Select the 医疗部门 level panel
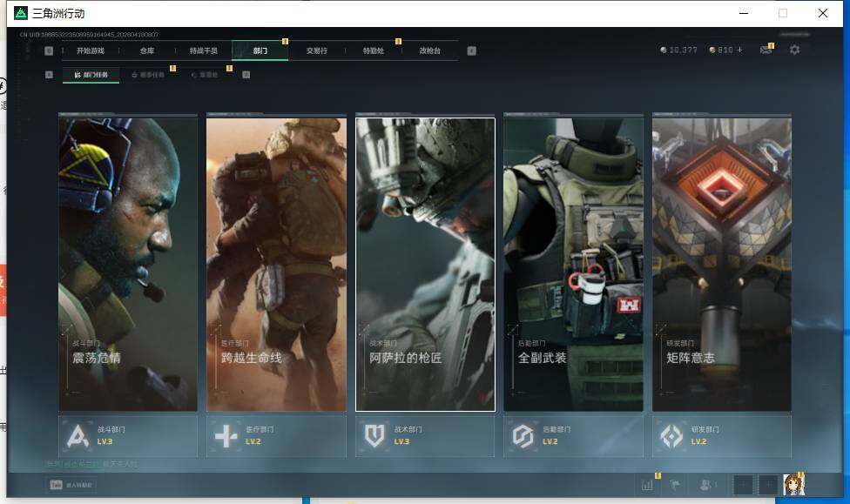The height and width of the screenshot is (504, 850). click(x=276, y=436)
